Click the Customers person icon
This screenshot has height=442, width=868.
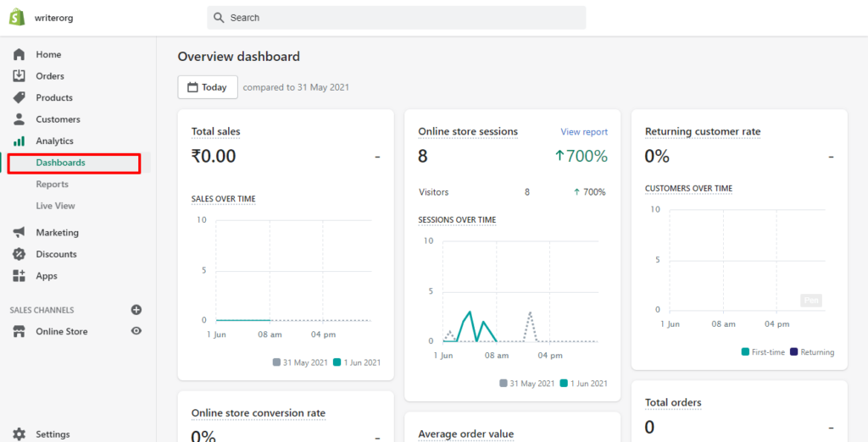coord(19,119)
